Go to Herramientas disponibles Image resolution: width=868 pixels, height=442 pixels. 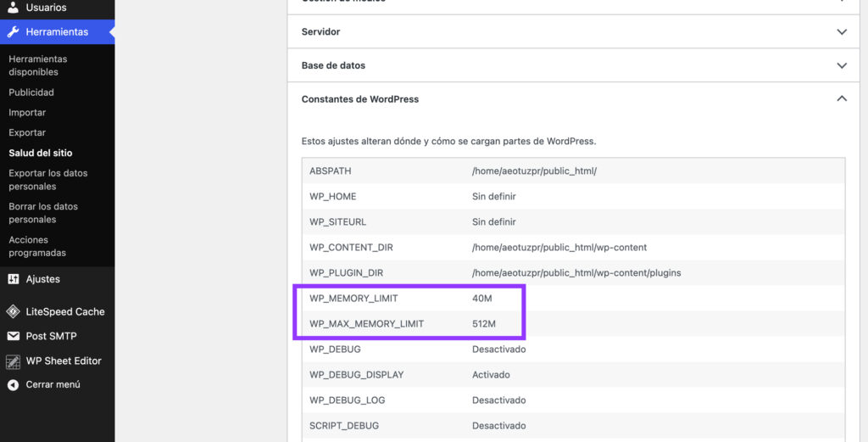pos(37,65)
